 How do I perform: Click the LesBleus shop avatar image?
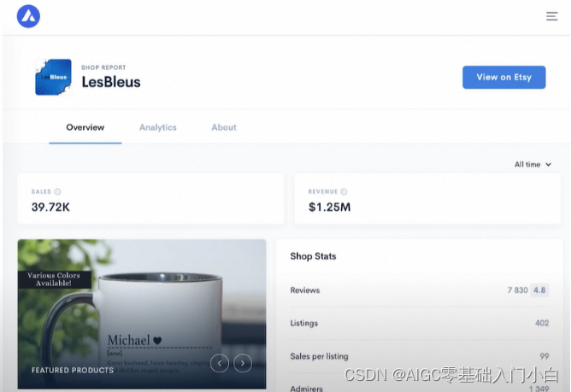(x=54, y=77)
